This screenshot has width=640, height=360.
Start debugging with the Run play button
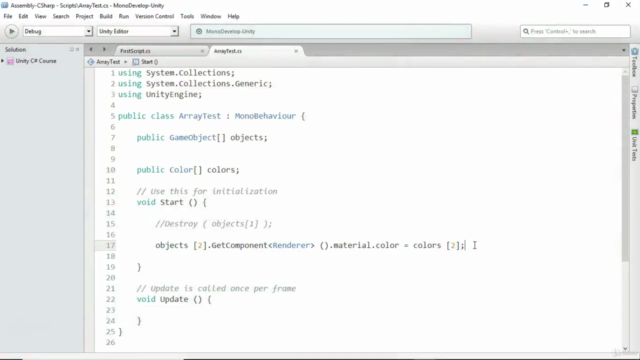tap(11, 31)
